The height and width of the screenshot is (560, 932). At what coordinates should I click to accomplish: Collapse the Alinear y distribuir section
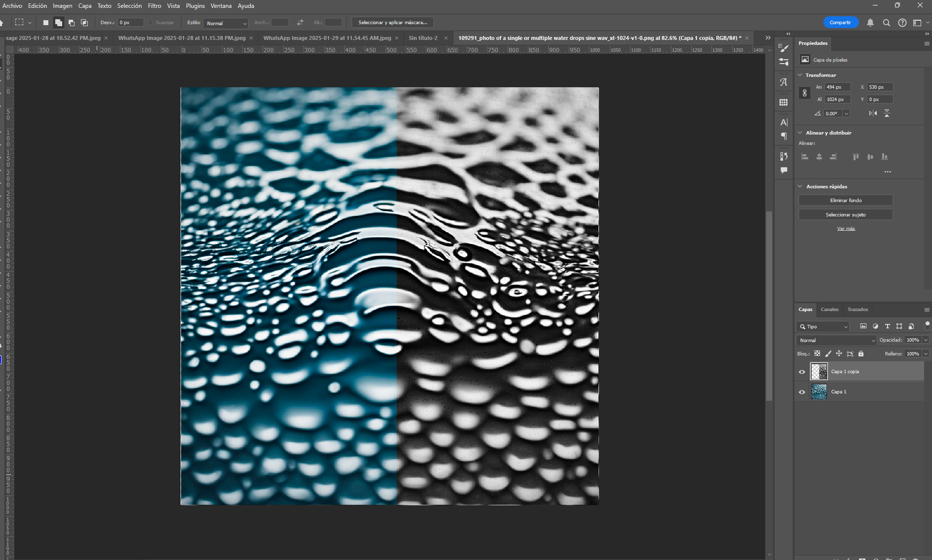[800, 133]
